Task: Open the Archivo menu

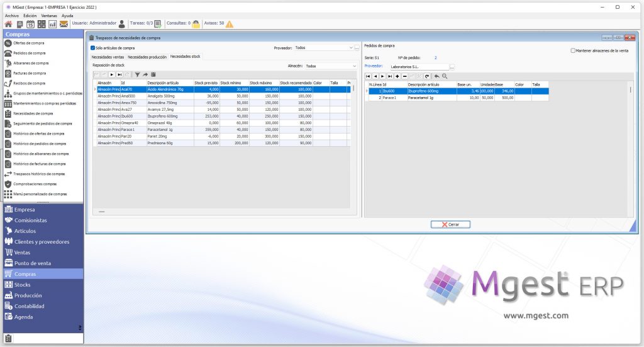Action: click(x=12, y=16)
